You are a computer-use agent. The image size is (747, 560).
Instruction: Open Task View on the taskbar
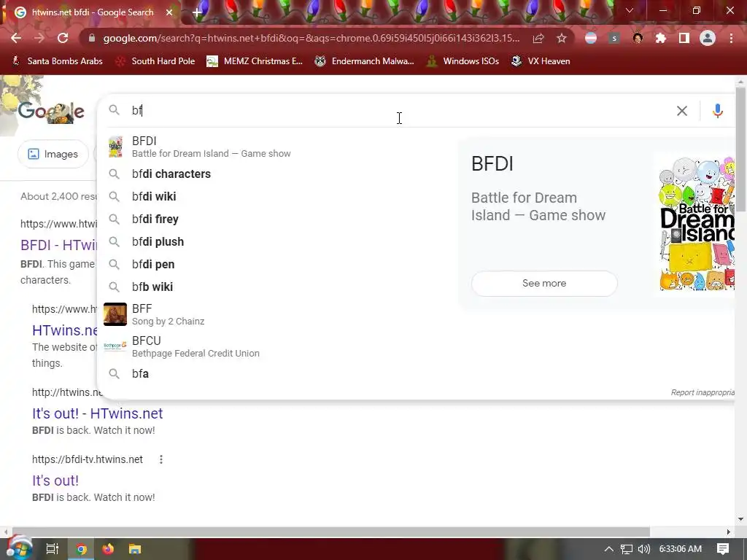pyautogui.click(x=53, y=549)
